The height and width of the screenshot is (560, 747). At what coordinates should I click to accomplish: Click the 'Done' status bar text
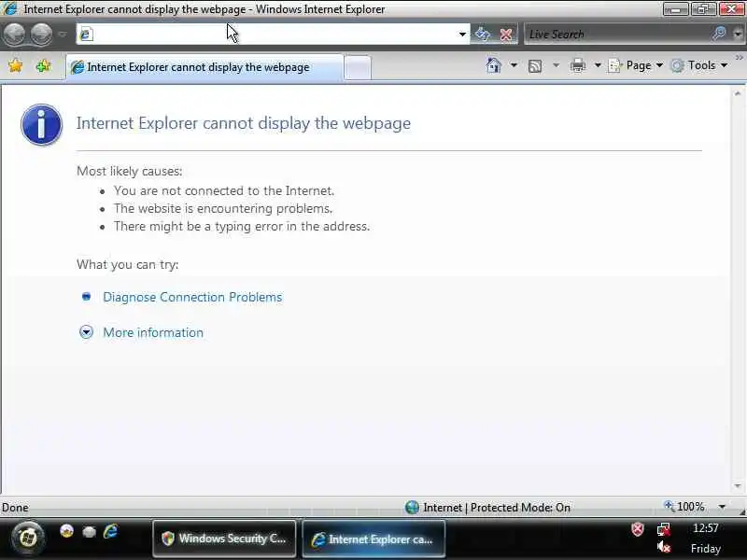[15, 508]
